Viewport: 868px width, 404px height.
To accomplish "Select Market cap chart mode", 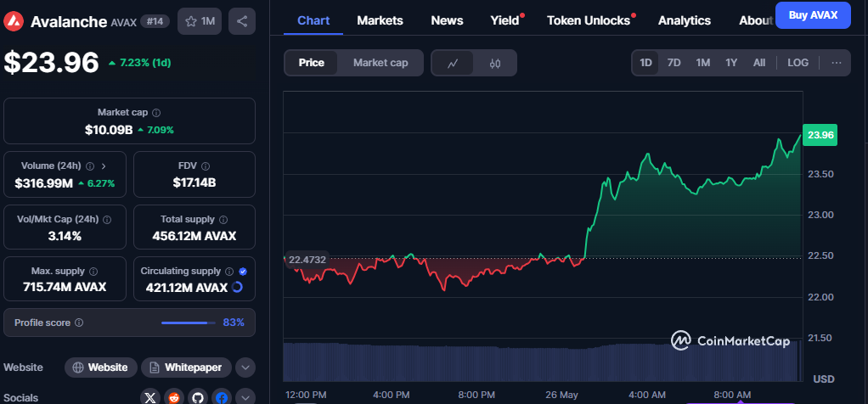I will 380,63.
